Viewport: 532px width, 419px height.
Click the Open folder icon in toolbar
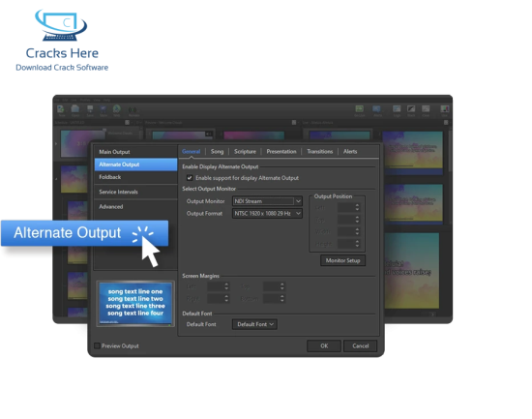(x=75, y=109)
